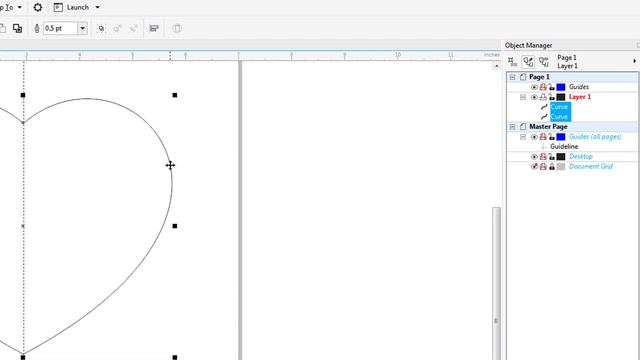
Task: Click the small icon right of outline width
Action: 101,28
